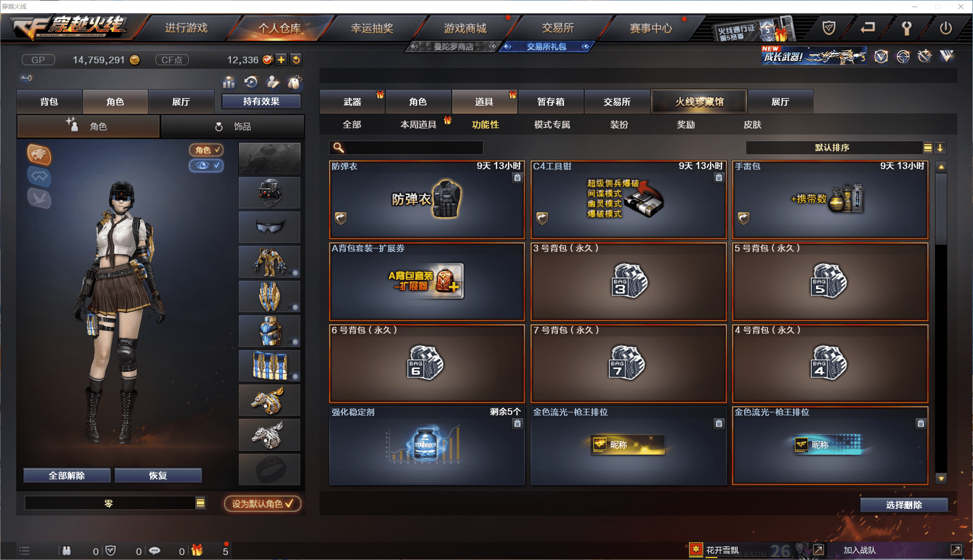
Task: Click the equip icon on 手雷包 item
Action: point(744,218)
